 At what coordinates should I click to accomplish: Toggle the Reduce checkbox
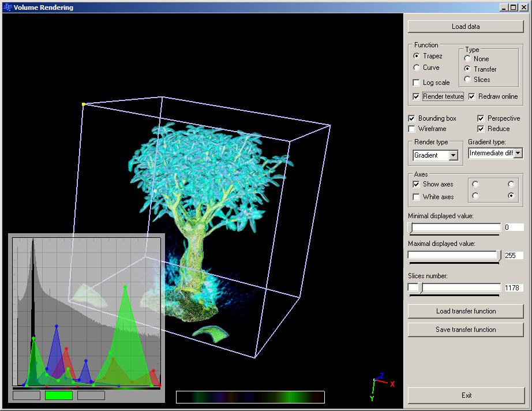(481, 129)
